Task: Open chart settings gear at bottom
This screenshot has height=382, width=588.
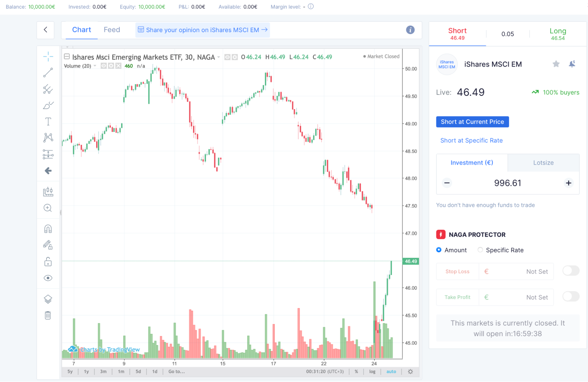Action: coord(410,371)
